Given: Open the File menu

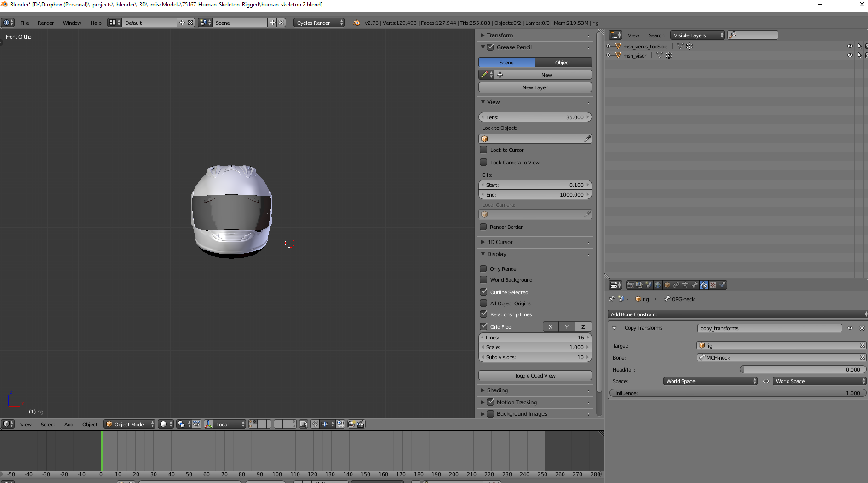Looking at the screenshot, I should (24, 23).
